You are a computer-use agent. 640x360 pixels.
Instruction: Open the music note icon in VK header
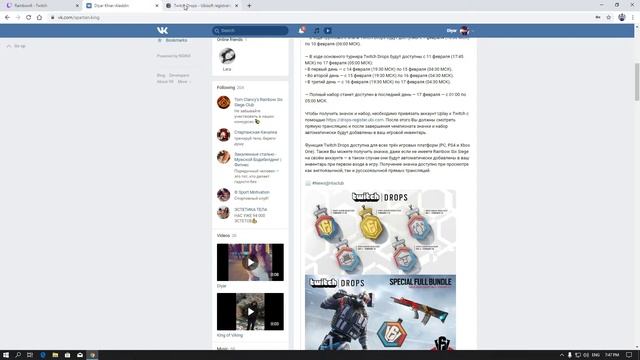pyautogui.click(x=317, y=30)
